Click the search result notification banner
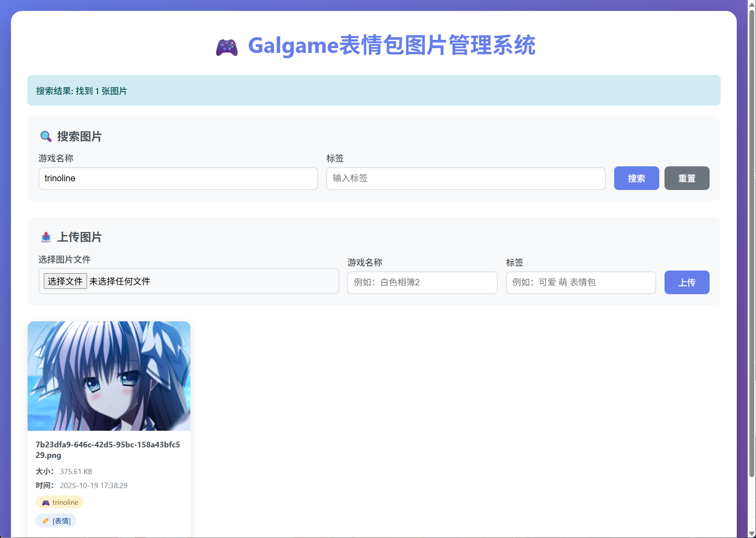 point(373,91)
